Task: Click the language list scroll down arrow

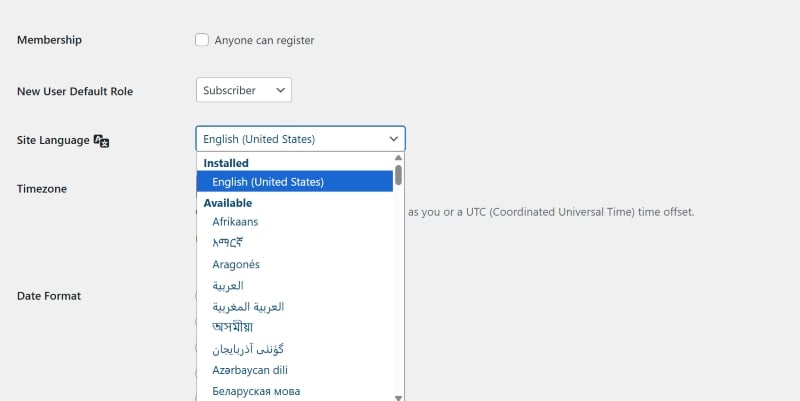Action: (x=399, y=397)
